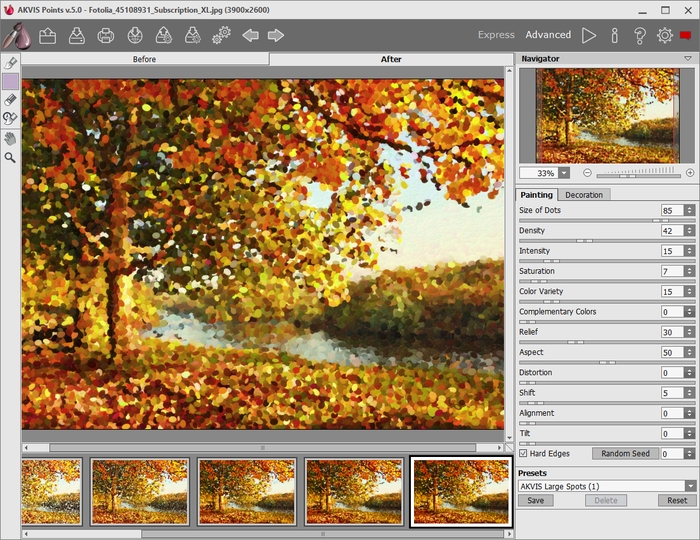Click the Relief stepper arrows
This screenshot has width=700, height=540.
(x=690, y=332)
